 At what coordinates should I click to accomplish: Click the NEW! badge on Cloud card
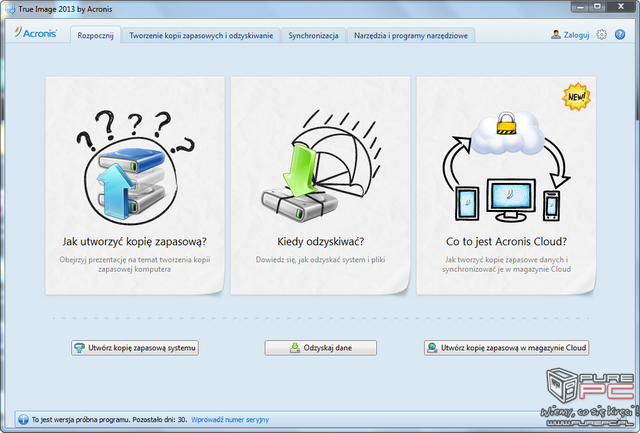(576, 97)
